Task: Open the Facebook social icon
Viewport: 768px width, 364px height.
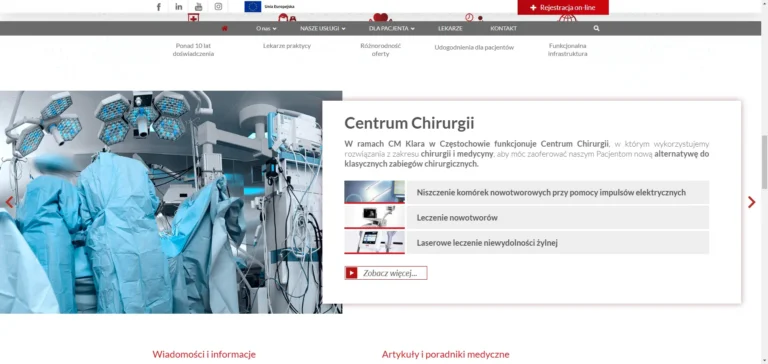Action: (159, 7)
